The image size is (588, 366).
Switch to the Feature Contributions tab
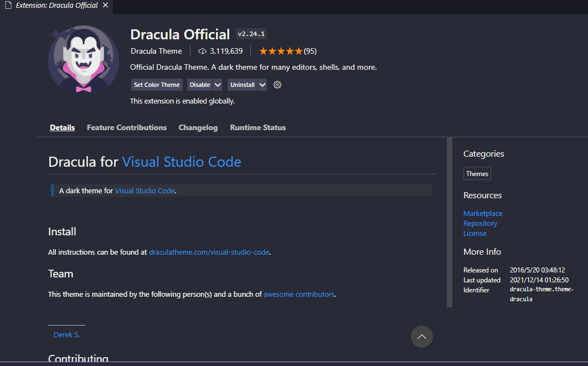(x=127, y=127)
